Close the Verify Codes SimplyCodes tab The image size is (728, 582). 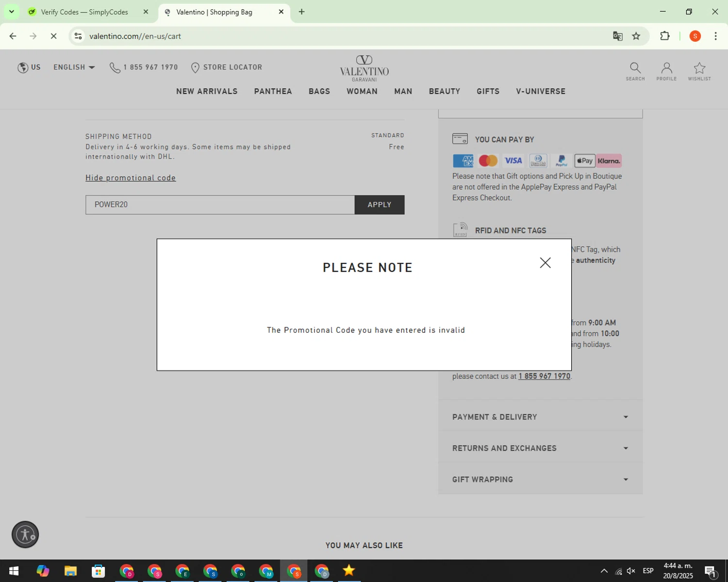146,12
